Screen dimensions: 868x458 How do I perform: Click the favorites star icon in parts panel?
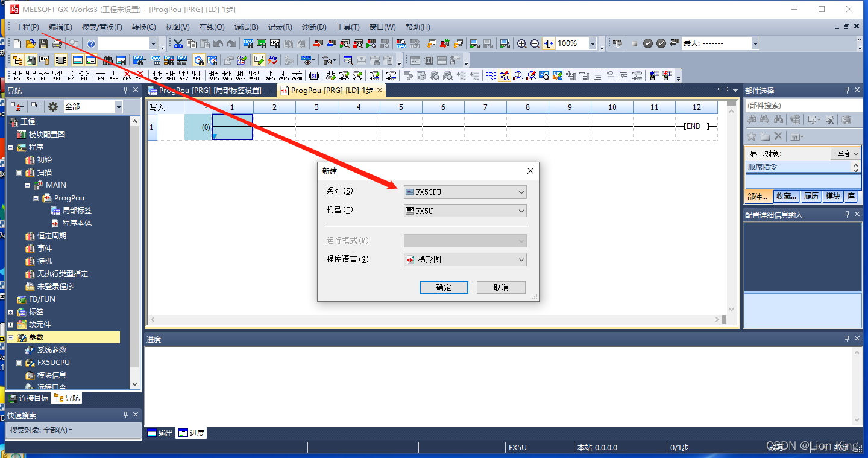click(752, 136)
